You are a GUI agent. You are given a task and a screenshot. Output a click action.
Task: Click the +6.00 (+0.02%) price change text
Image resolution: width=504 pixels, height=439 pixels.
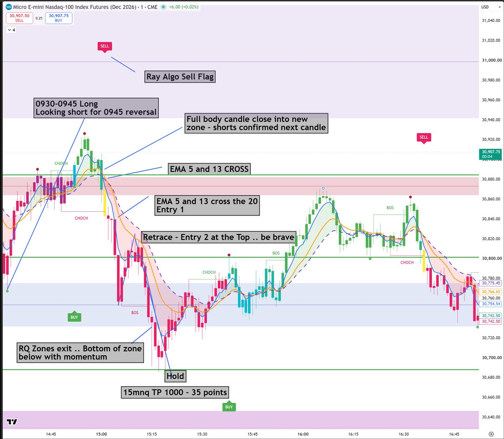[184, 7]
